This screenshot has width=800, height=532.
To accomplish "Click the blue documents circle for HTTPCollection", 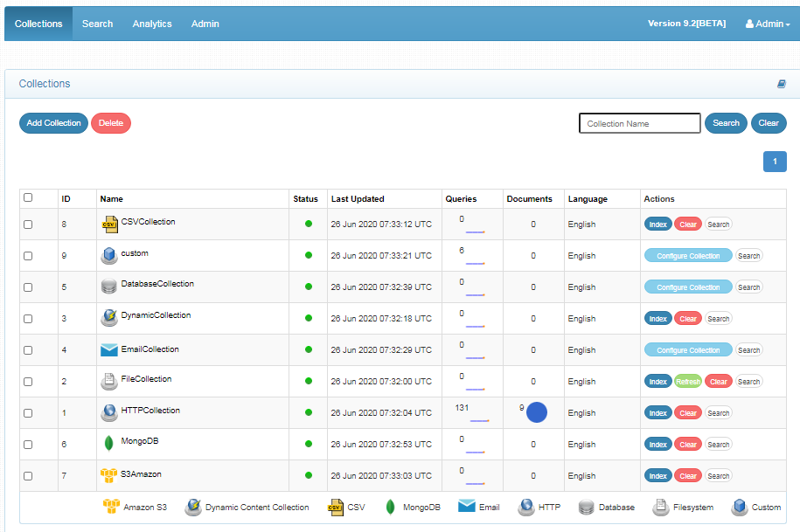I will click(x=536, y=412).
